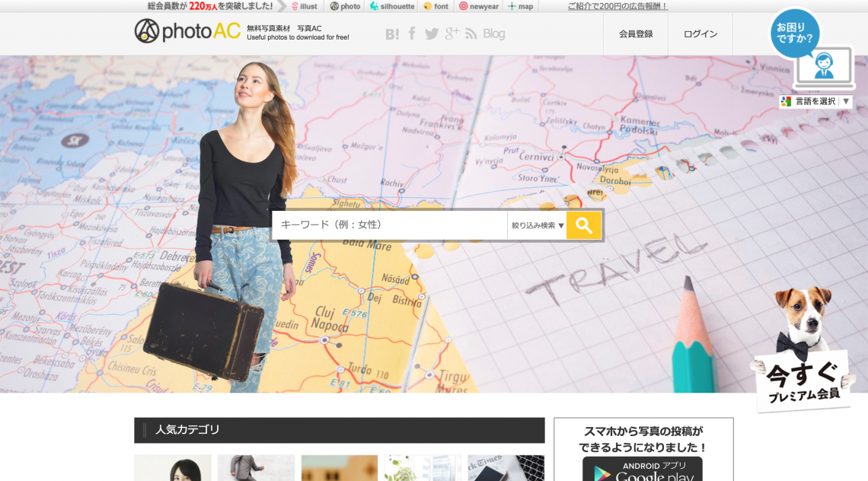
Task: Expand the 絞り込み検索 filter dropdown
Action: (537, 225)
